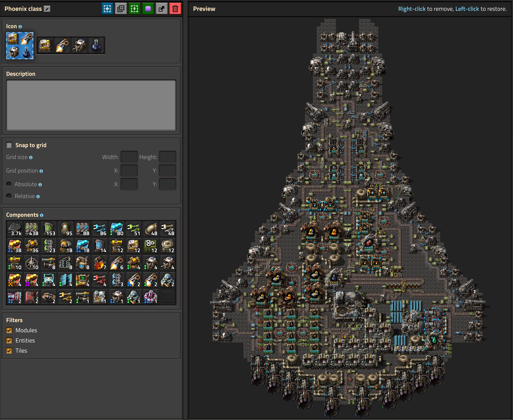Click the Components info icon
513x420 pixels.
[42, 215]
